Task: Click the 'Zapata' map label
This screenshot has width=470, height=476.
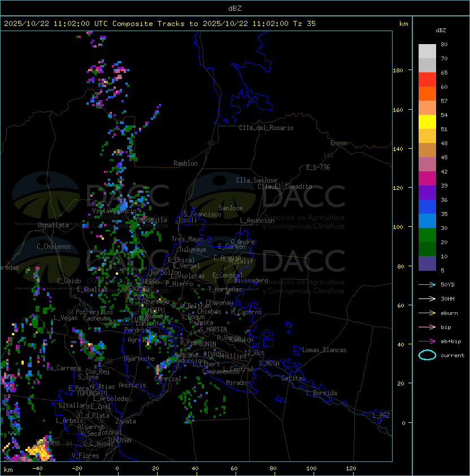Action: click(125, 421)
